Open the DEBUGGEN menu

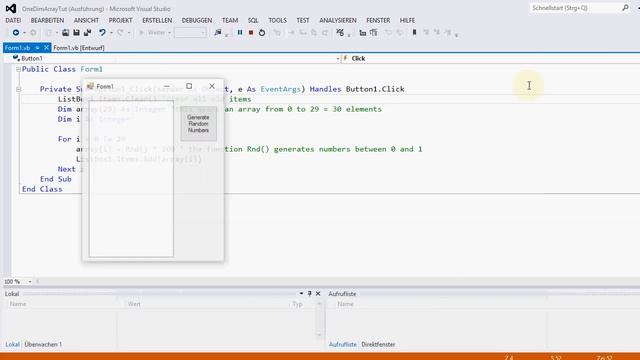click(197, 20)
